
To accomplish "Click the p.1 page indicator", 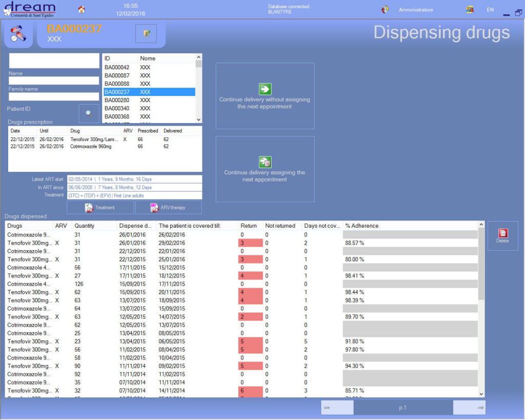I will (x=403, y=408).
